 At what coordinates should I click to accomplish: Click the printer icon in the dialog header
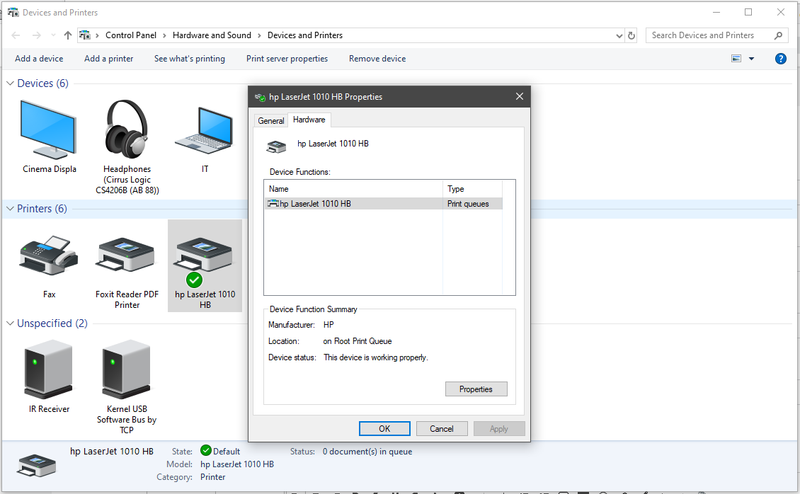[x=276, y=147]
